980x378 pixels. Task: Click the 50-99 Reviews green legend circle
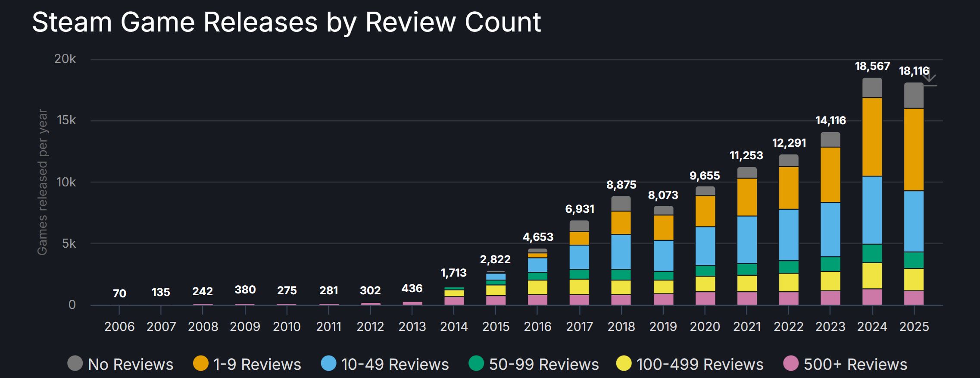[x=476, y=363]
